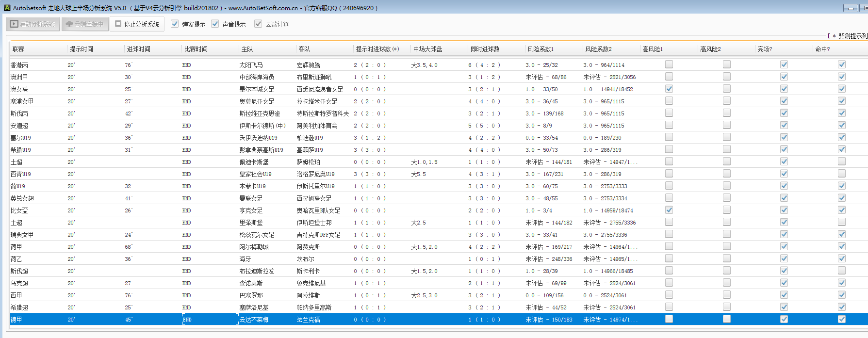Sort by the 进球时间 column header
This screenshot has width=868, height=338.
coord(138,49)
